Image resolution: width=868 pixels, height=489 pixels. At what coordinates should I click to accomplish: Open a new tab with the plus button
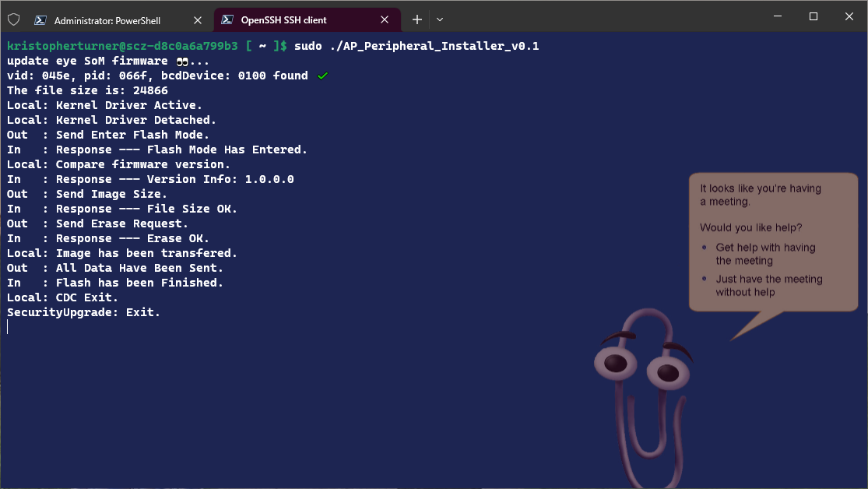pyautogui.click(x=417, y=19)
